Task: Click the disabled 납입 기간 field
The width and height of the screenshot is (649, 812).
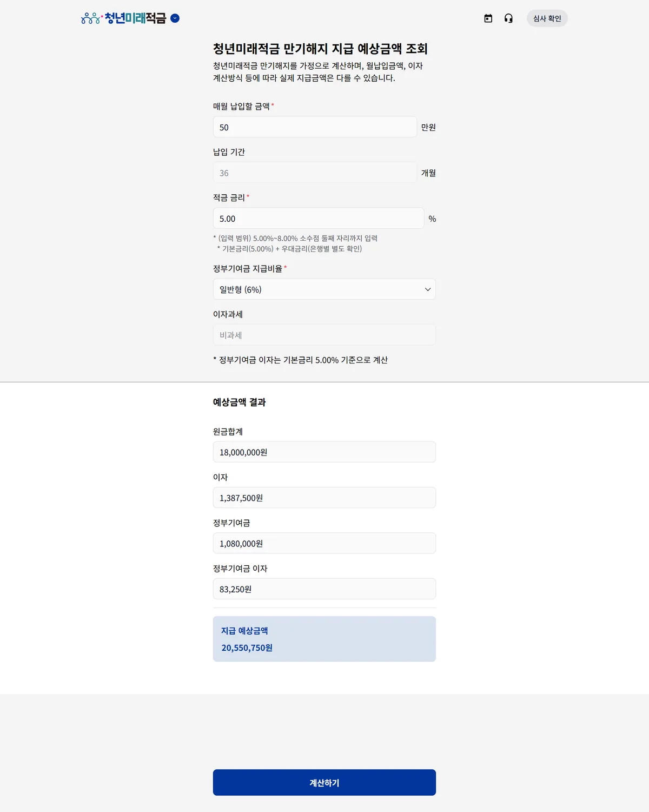Action: 315,173
